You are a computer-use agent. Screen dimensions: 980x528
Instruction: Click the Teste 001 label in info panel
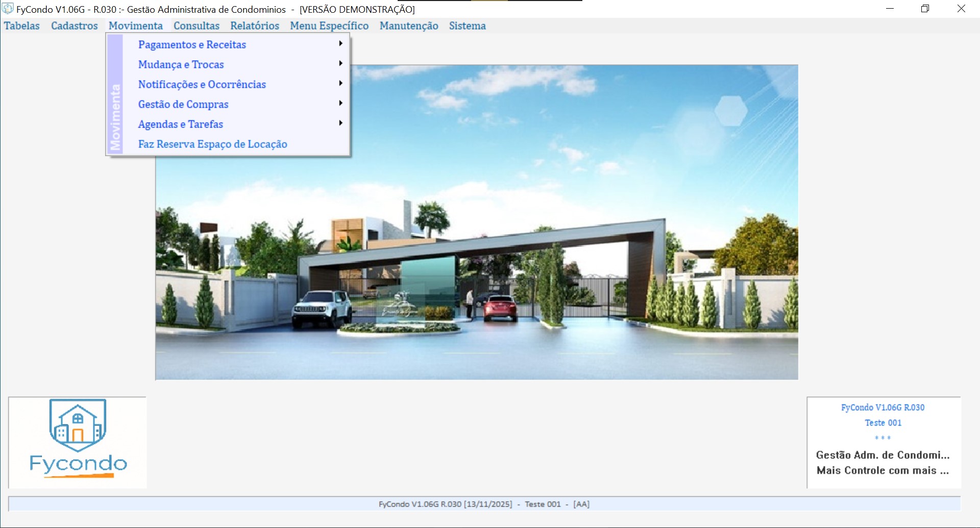(883, 423)
